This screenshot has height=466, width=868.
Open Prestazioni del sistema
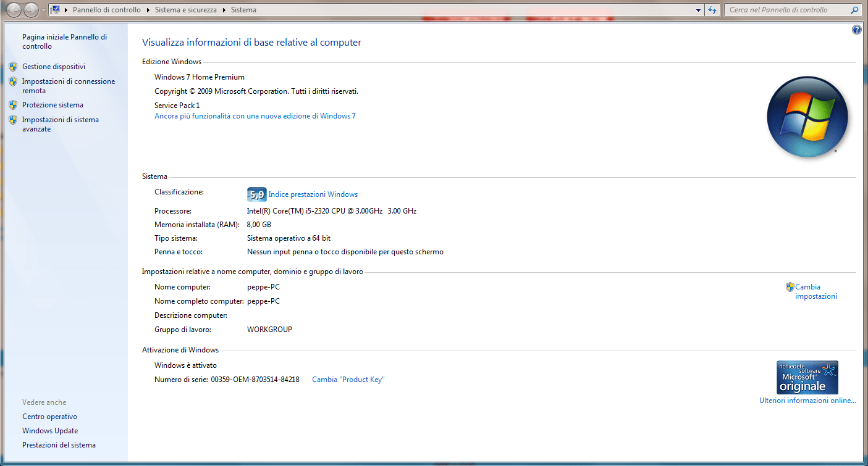(x=59, y=445)
